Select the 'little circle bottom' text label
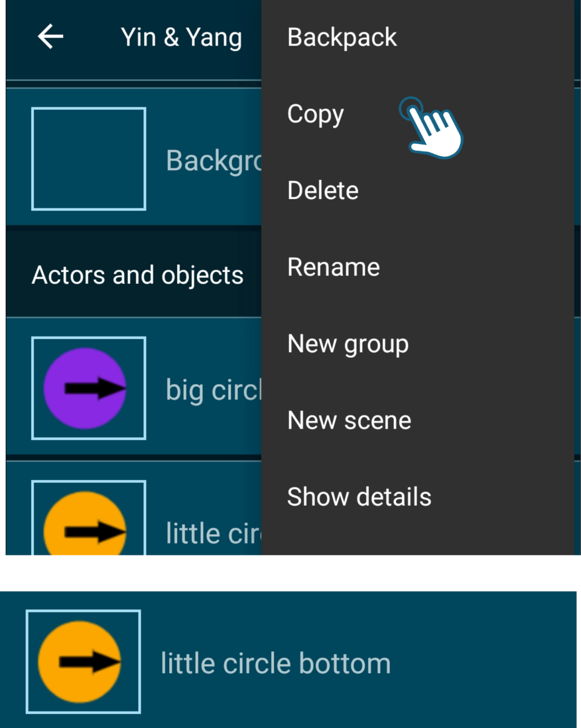 tap(275, 663)
